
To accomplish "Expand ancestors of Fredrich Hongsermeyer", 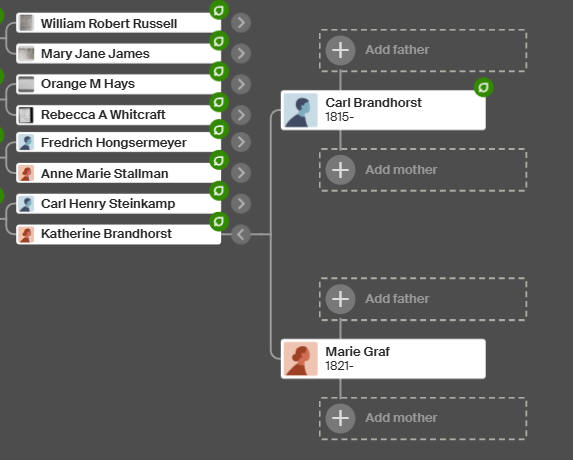I will (241, 142).
